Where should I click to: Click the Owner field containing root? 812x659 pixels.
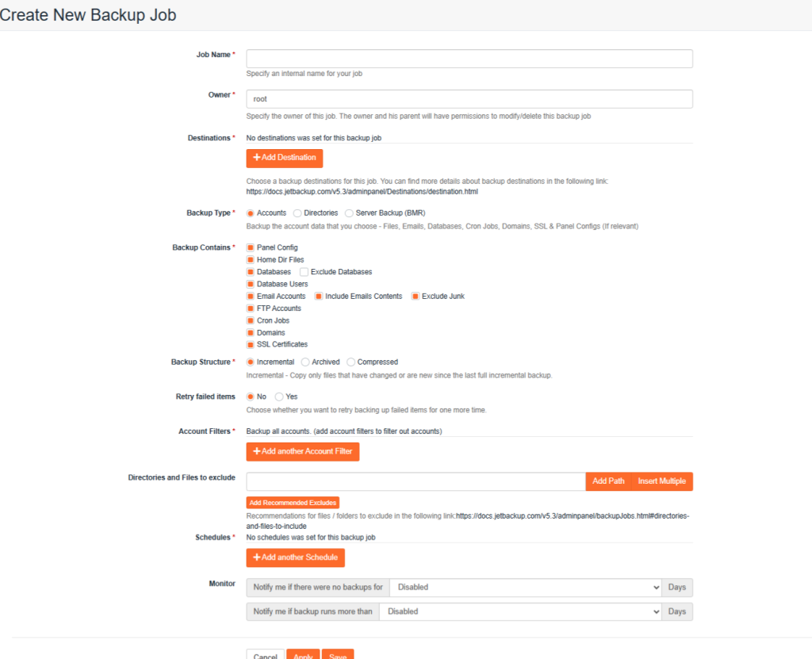pyautogui.click(x=469, y=99)
